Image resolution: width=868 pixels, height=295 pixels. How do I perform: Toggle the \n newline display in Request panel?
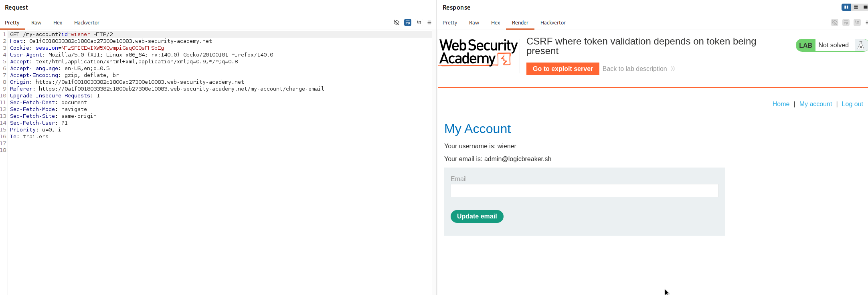(x=419, y=22)
